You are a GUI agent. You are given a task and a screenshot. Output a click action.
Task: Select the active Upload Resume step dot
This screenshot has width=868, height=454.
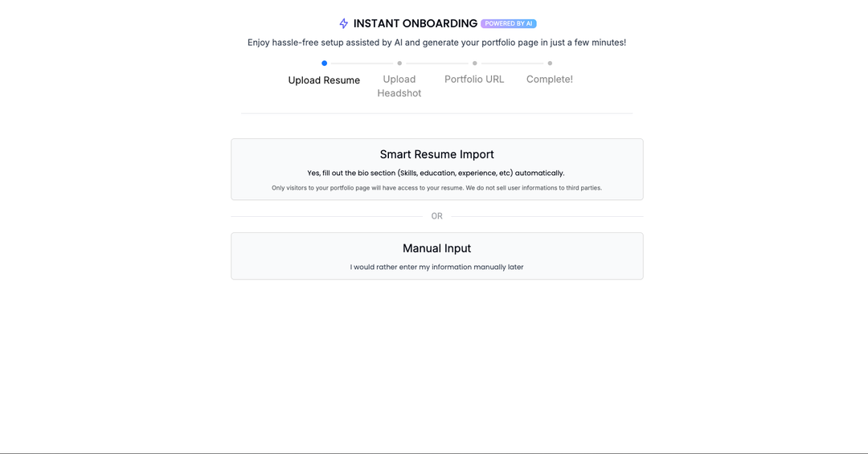point(324,63)
